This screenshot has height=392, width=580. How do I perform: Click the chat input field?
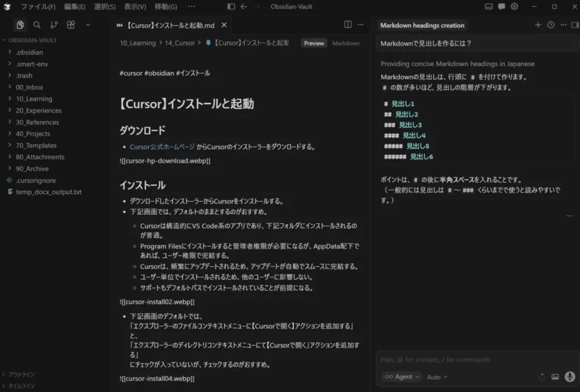pos(476,360)
